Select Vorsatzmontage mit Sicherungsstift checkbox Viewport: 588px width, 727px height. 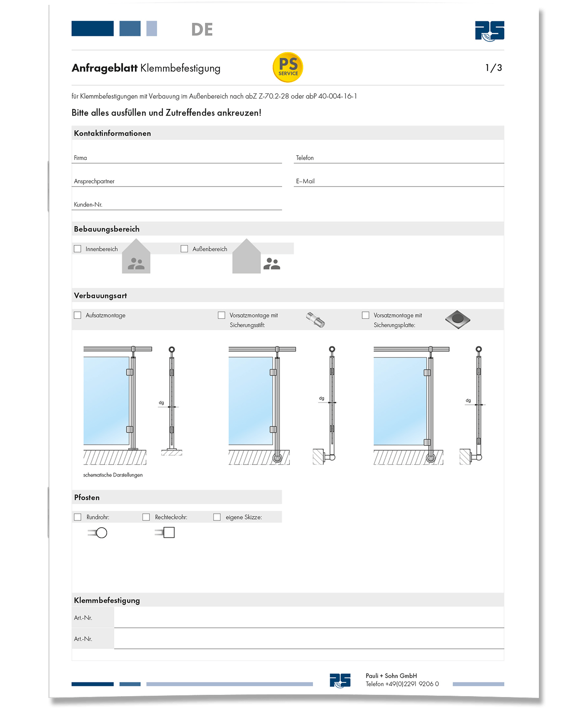tap(221, 315)
